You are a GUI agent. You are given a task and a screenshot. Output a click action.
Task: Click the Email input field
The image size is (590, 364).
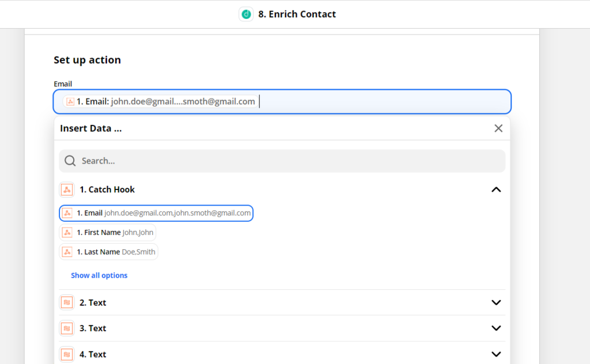point(282,101)
